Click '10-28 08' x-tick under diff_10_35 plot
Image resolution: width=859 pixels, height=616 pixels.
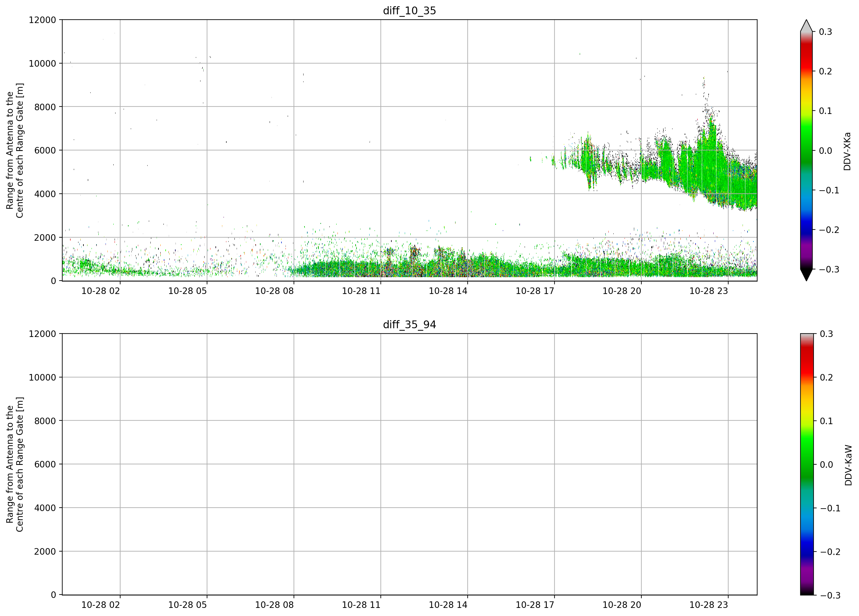275,291
